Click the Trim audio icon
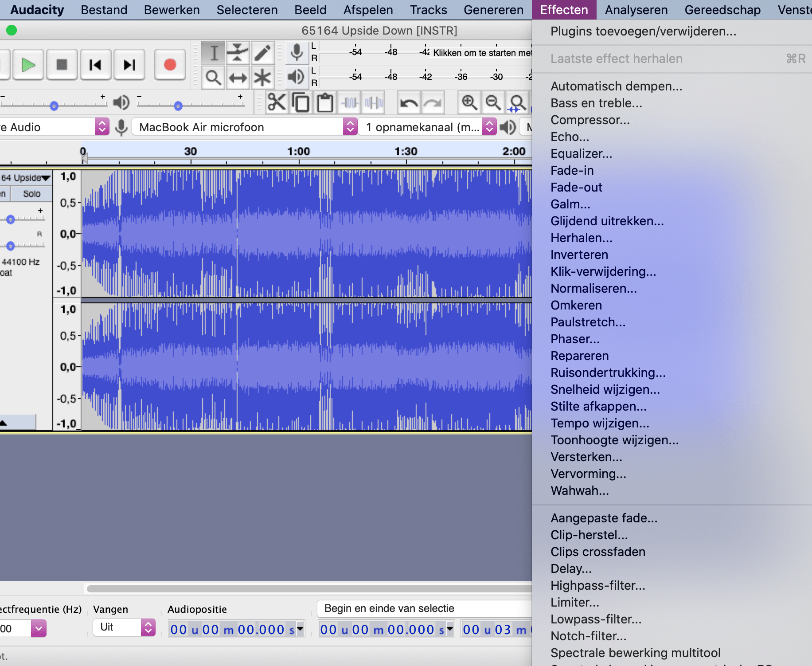 (x=349, y=102)
